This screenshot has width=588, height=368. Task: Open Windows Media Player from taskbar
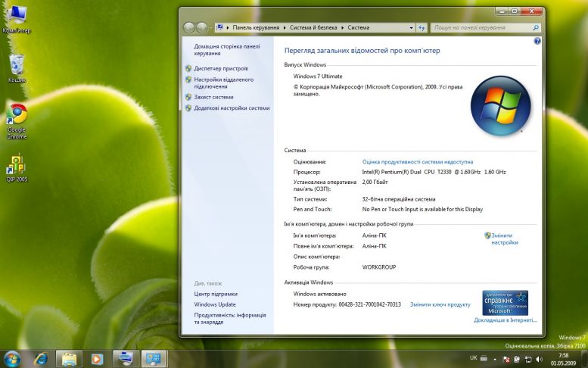click(97, 359)
